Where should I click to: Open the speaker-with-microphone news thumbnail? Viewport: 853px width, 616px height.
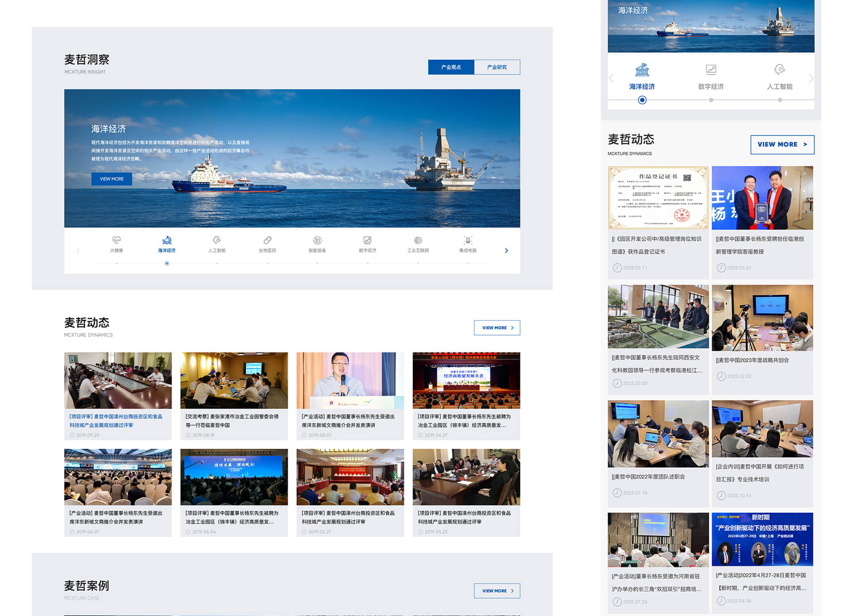click(x=350, y=380)
